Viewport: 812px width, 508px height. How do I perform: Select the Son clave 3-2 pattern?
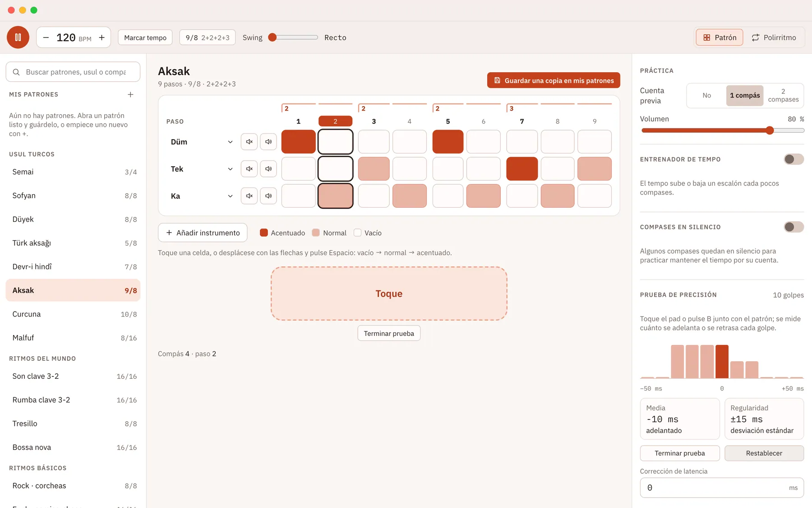point(73,376)
